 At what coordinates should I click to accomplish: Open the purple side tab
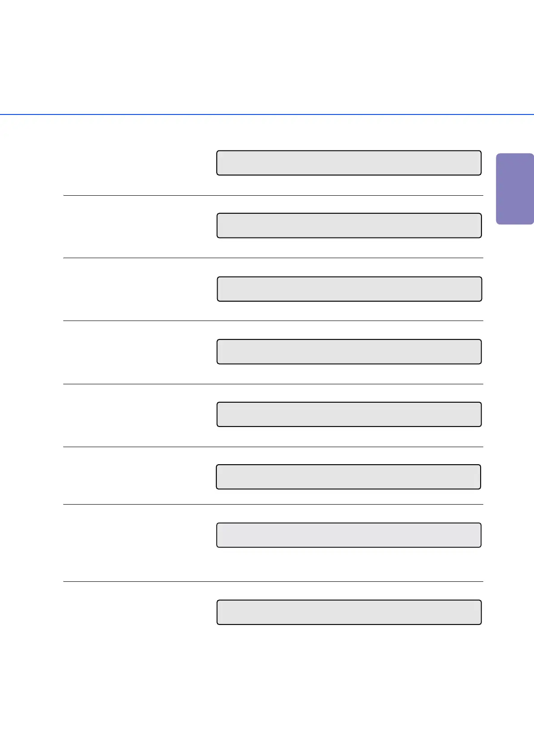tap(515, 189)
